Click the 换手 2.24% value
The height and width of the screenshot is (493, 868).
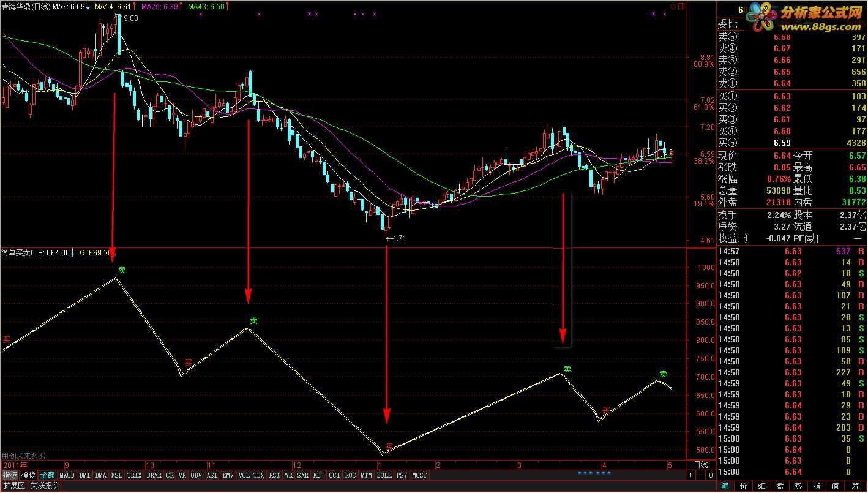[779, 215]
